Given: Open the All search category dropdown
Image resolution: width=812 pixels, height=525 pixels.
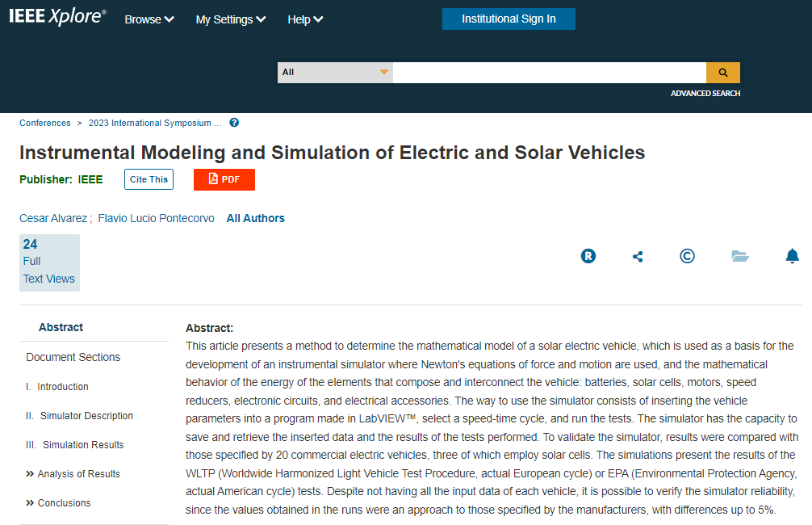Looking at the screenshot, I should [335, 73].
